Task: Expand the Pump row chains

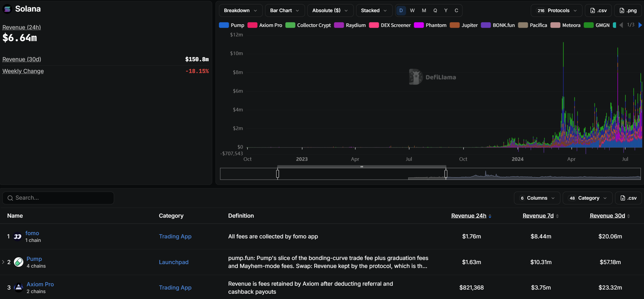Action: click(x=3, y=262)
